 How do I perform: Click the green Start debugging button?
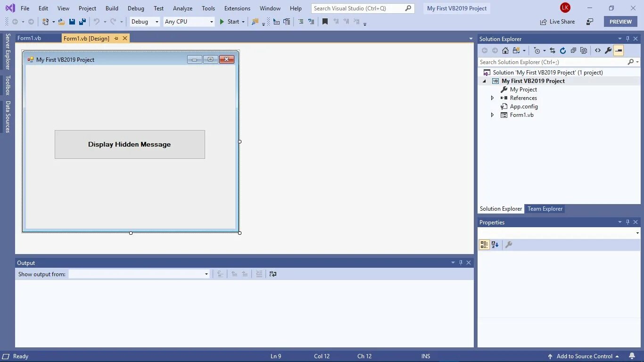pos(230,22)
